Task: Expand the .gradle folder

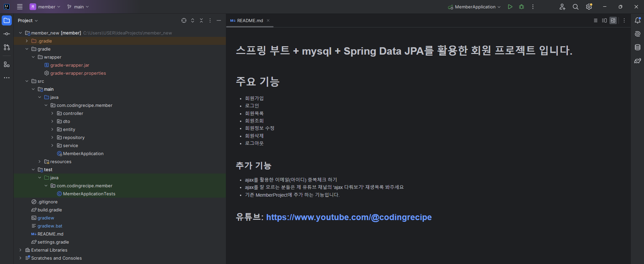Action: point(27,41)
